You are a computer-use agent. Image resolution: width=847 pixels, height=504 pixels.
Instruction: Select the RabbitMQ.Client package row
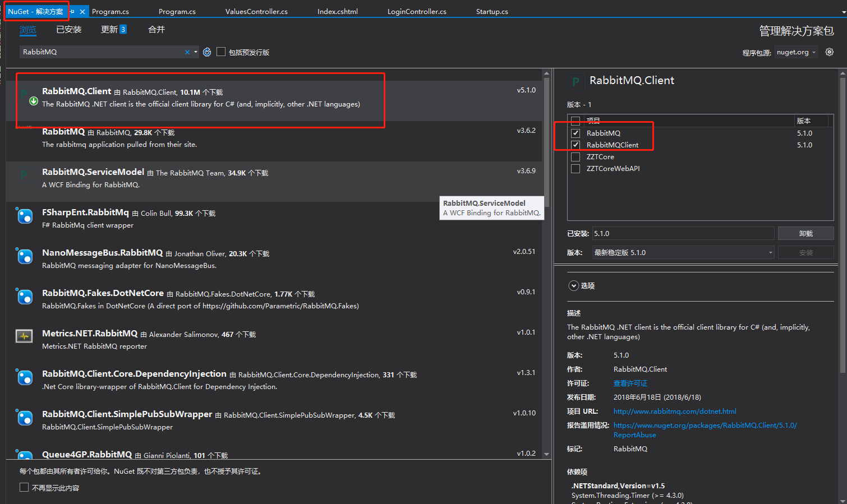(x=274, y=101)
